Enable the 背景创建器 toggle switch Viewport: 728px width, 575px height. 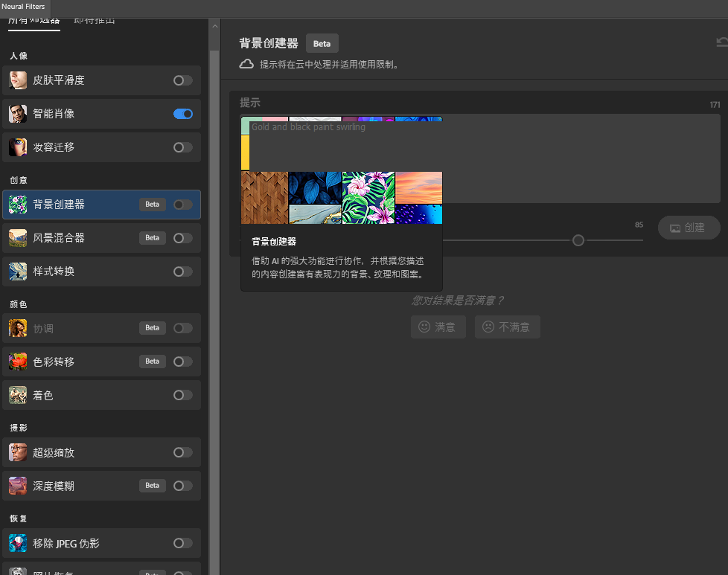click(183, 205)
